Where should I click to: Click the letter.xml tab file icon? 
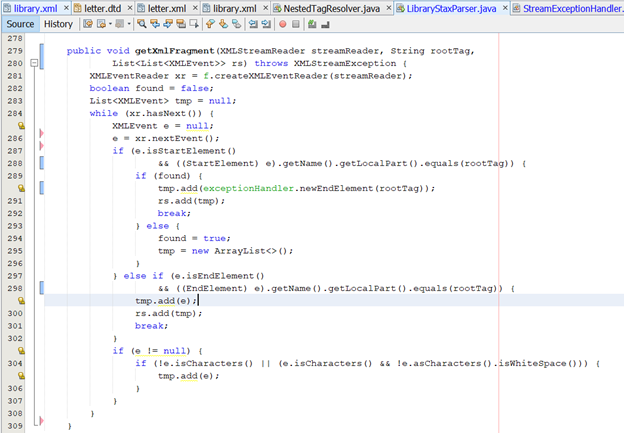141,8
